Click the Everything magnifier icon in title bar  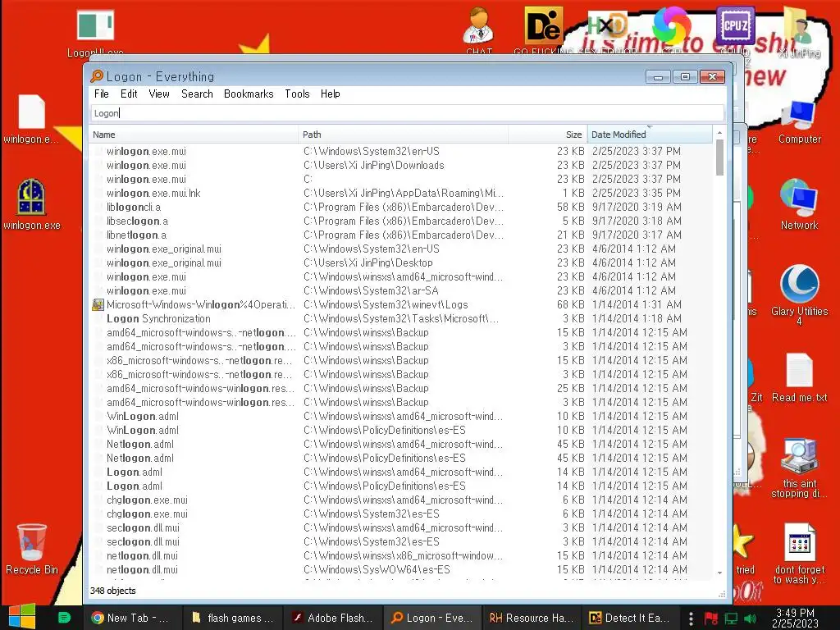[x=97, y=76]
